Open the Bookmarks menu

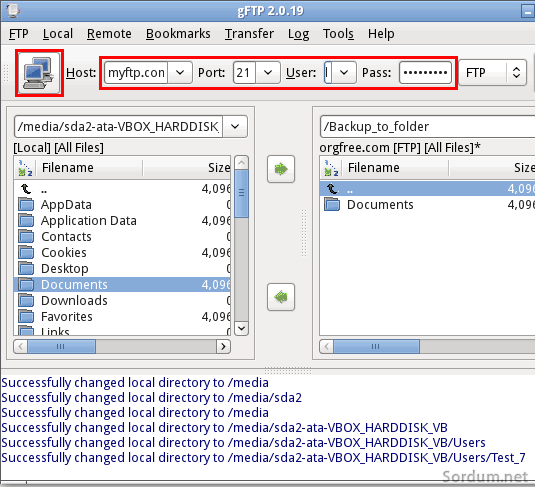pyautogui.click(x=178, y=34)
